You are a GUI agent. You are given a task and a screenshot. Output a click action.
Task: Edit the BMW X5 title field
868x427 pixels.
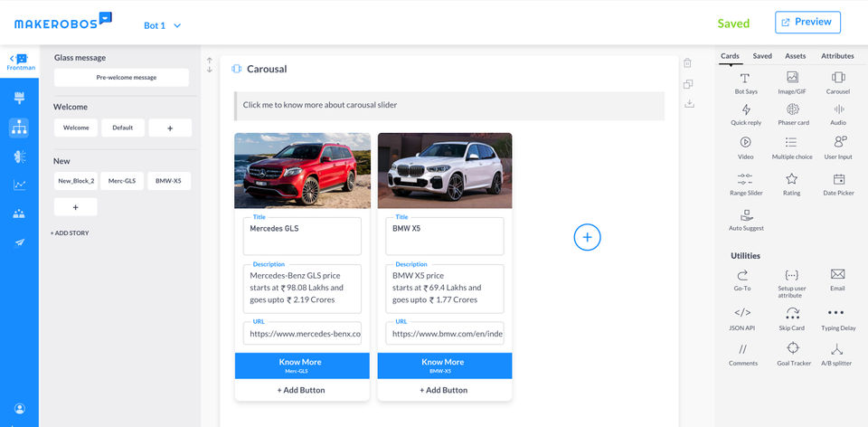click(x=445, y=236)
